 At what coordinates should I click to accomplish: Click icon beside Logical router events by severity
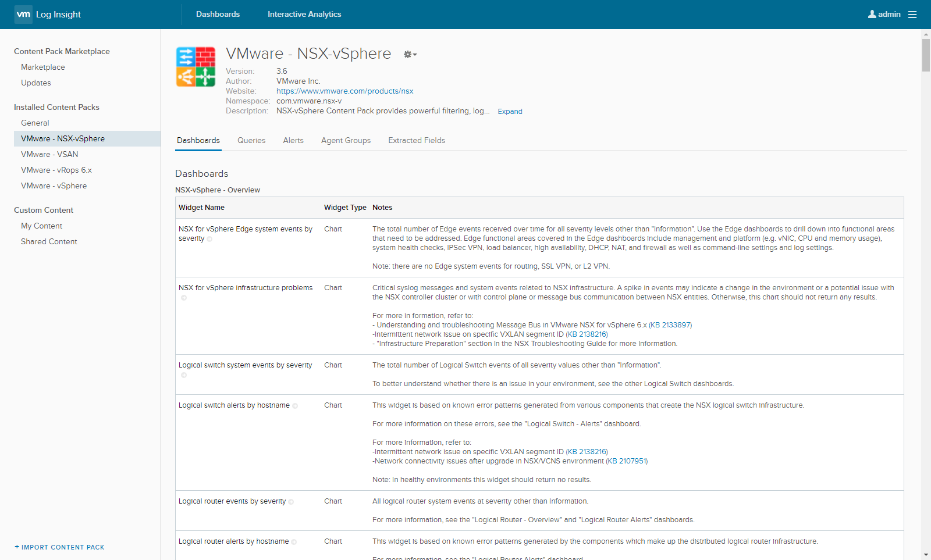pyautogui.click(x=291, y=502)
